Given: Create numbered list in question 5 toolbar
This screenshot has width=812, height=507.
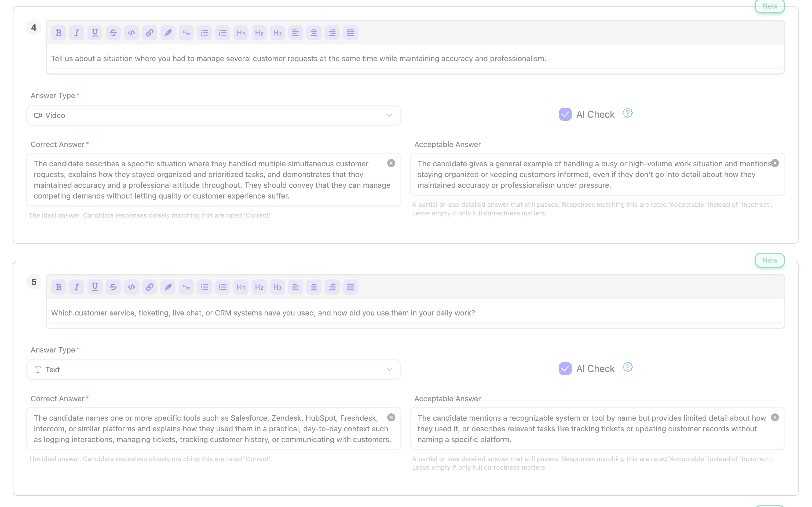Looking at the screenshot, I should 223,287.
